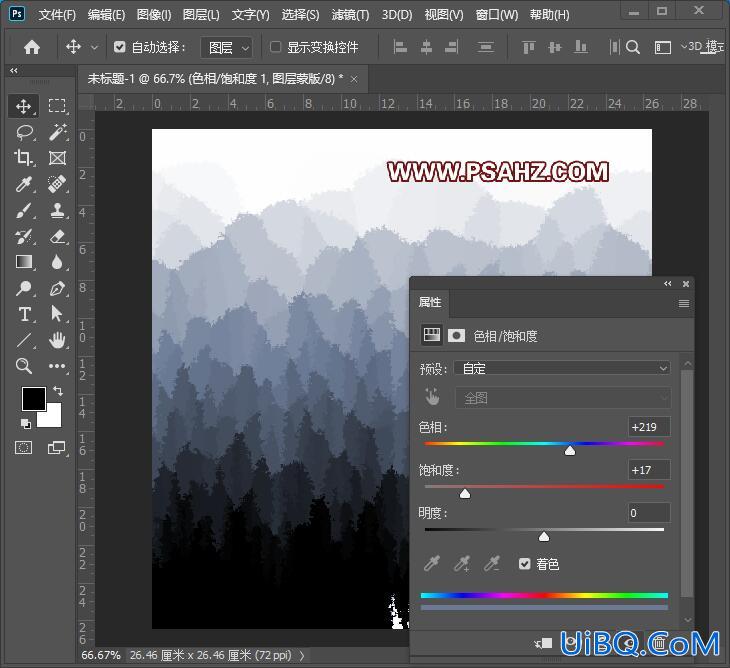The image size is (730, 668).
Task: Align top edges in options bar
Action: click(528, 47)
